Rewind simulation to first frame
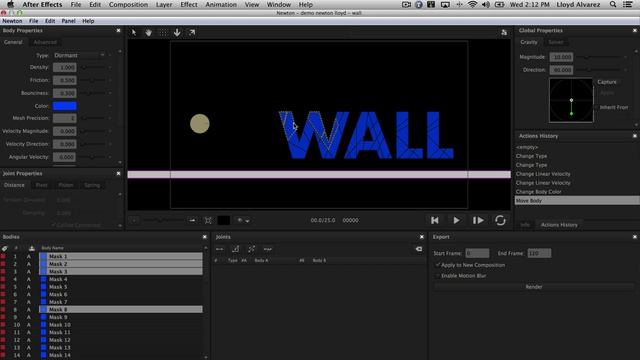Viewport: 640px width, 360px height. point(435,220)
